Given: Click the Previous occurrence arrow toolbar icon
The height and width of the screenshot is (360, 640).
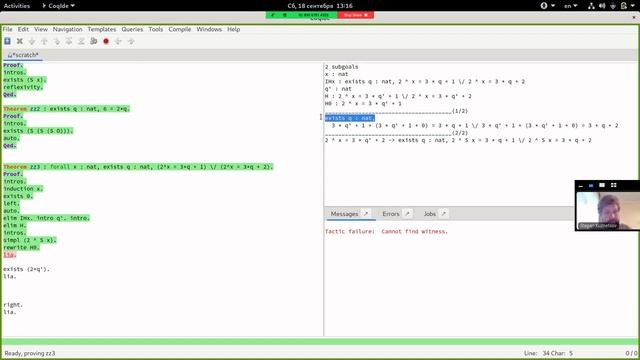Looking at the screenshot, I should 118,41.
